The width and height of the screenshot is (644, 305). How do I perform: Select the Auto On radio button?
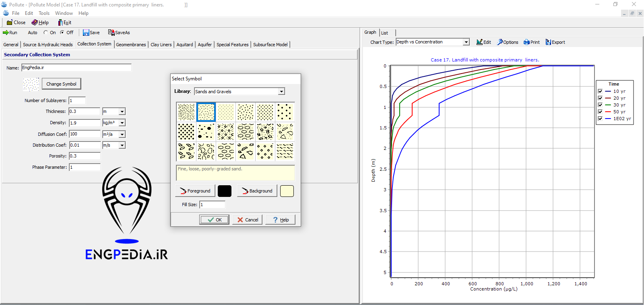coord(46,33)
